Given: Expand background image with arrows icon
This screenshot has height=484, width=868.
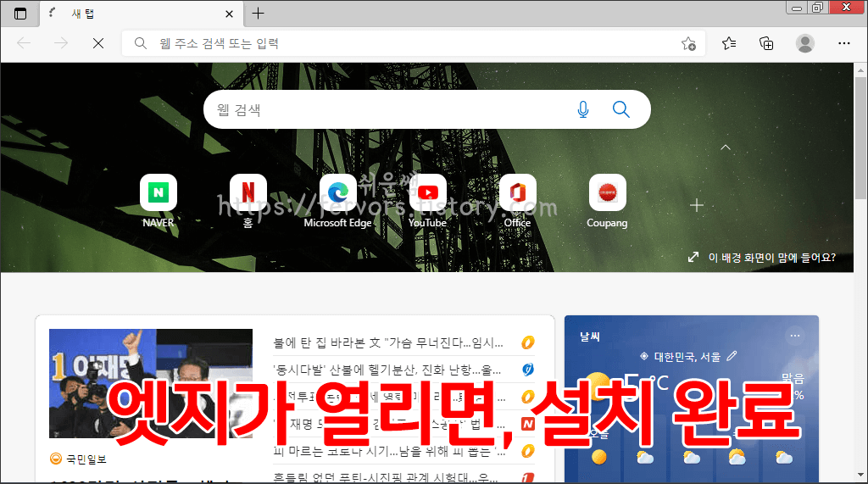Looking at the screenshot, I should (x=693, y=257).
